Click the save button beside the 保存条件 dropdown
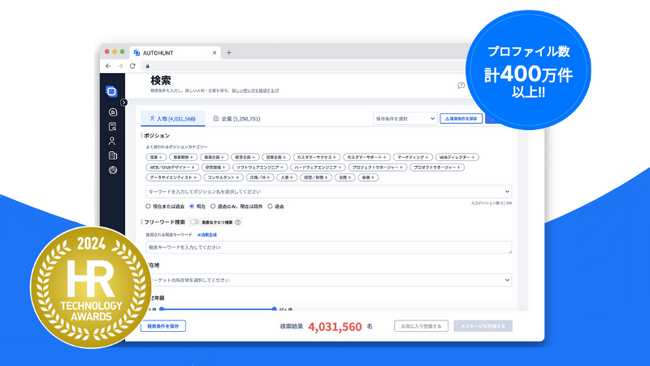The image size is (650, 366). coord(461,119)
